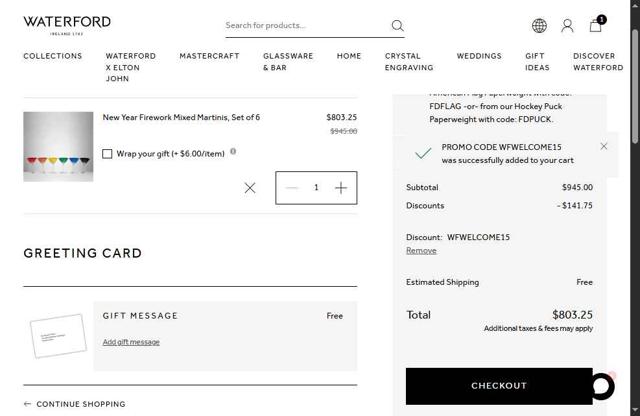
Task: Click Continue Shopping link
Action: click(80, 404)
